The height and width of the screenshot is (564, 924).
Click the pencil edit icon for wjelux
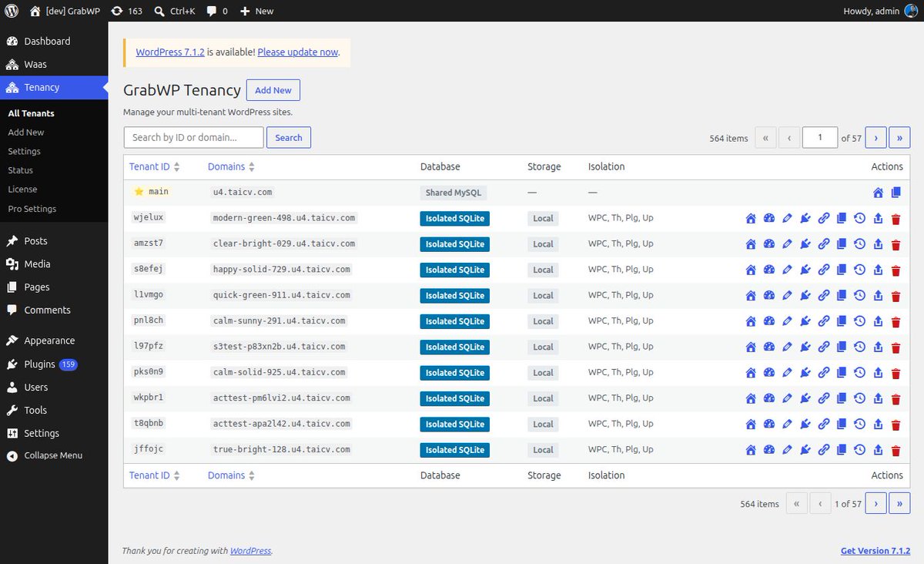tap(787, 219)
